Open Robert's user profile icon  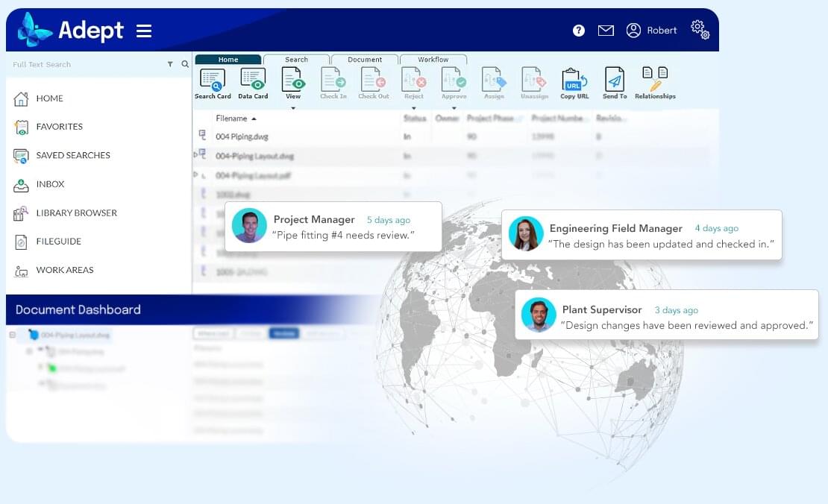633,30
